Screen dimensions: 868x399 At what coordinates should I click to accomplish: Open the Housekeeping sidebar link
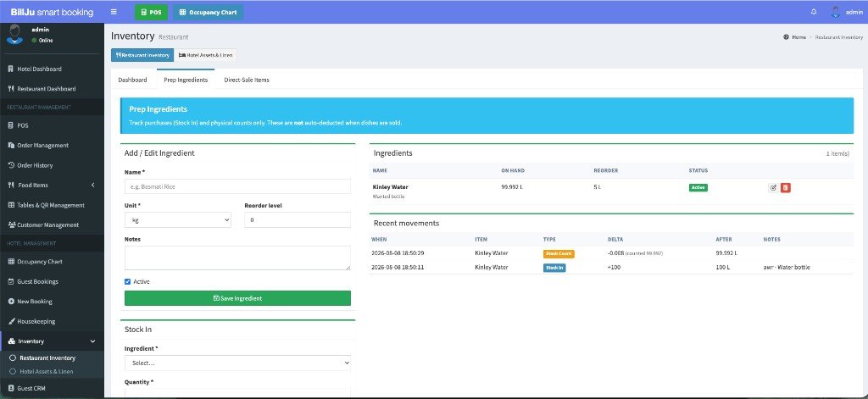pos(36,322)
